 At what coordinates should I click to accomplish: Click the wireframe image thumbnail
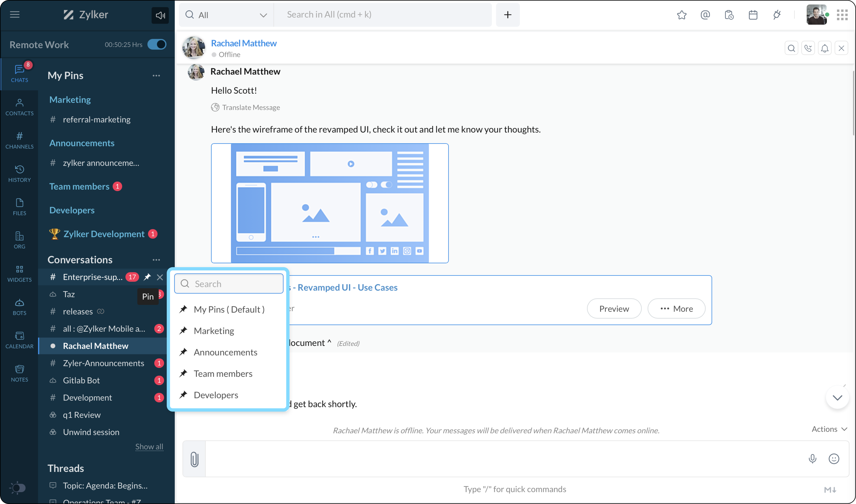(329, 203)
